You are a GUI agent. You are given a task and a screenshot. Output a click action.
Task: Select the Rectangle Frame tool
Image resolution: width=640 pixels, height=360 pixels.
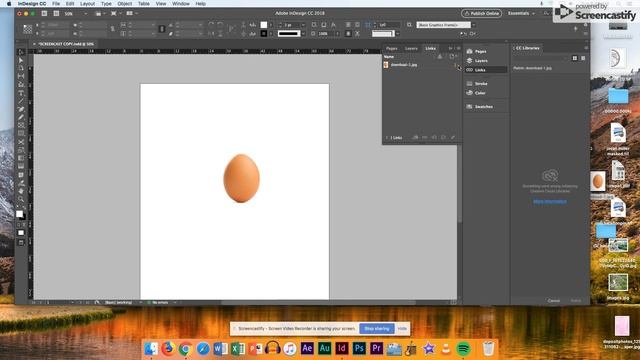click(x=21, y=125)
